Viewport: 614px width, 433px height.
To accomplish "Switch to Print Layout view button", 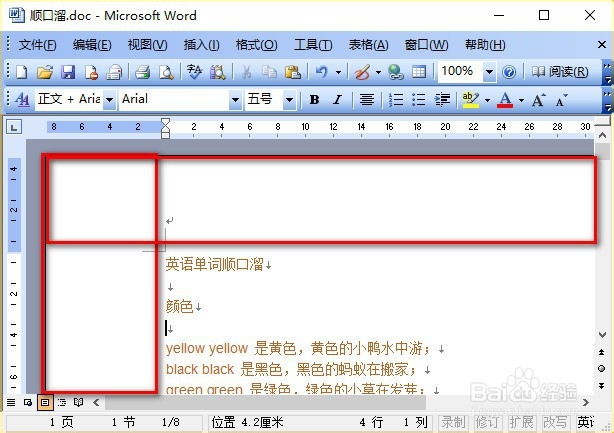I will click(x=45, y=402).
